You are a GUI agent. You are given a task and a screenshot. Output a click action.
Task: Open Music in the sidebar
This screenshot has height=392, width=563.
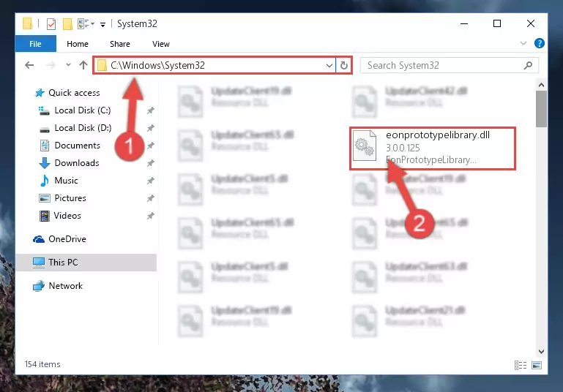pos(59,181)
